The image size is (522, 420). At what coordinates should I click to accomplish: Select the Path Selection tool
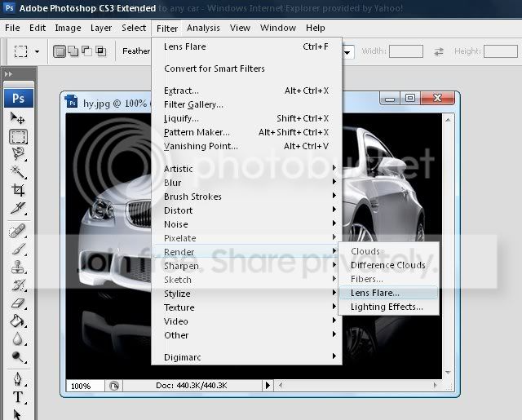tap(17, 414)
